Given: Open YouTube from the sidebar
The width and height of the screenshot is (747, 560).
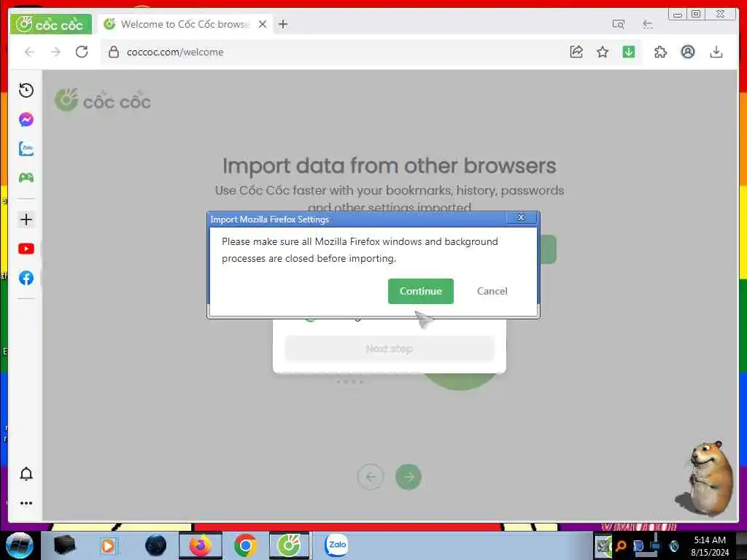Looking at the screenshot, I should pyautogui.click(x=26, y=249).
